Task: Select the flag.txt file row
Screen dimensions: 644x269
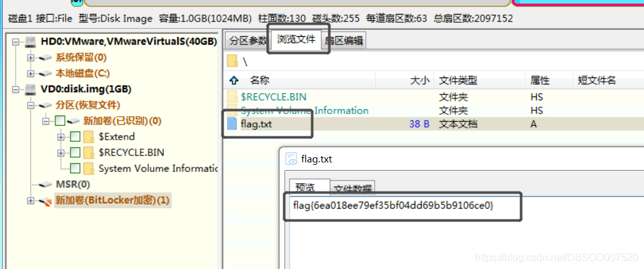Action: pyautogui.click(x=433, y=124)
